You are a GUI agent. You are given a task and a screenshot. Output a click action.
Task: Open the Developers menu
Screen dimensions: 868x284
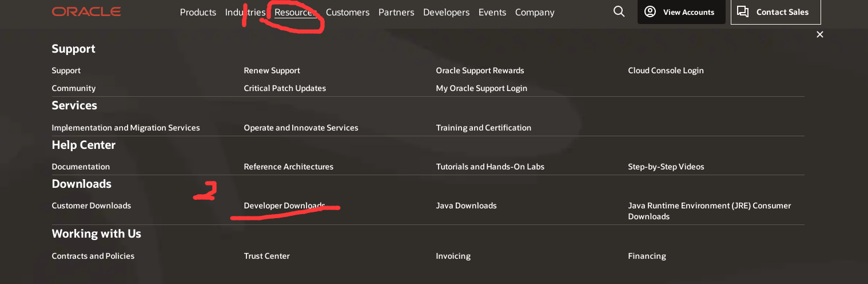point(447,12)
